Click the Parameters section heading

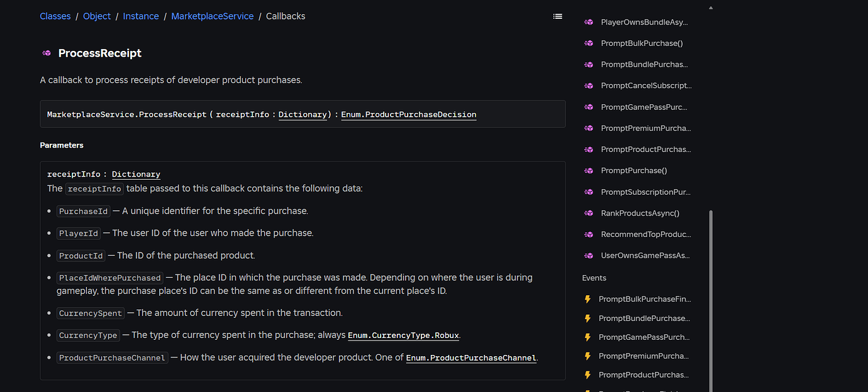click(x=62, y=145)
